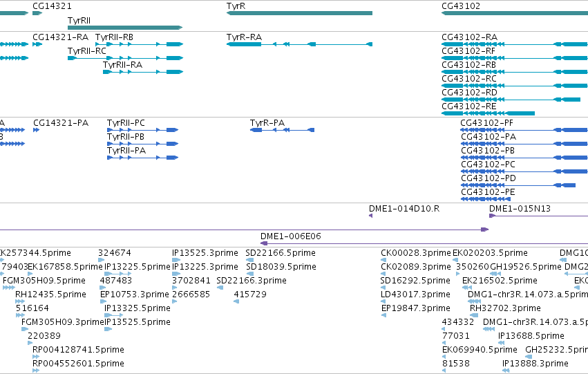Click the TyrRII-RB transcript label
The image size is (588, 374).
115,37
